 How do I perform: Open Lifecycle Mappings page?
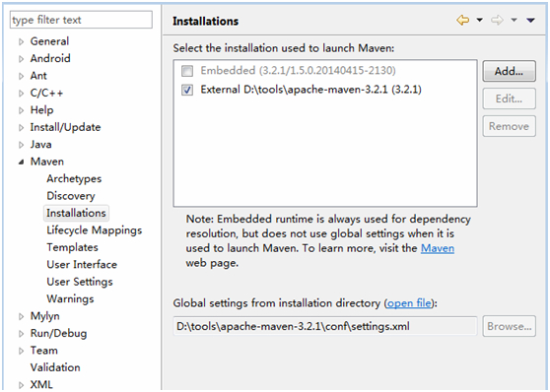pos(95,230)
